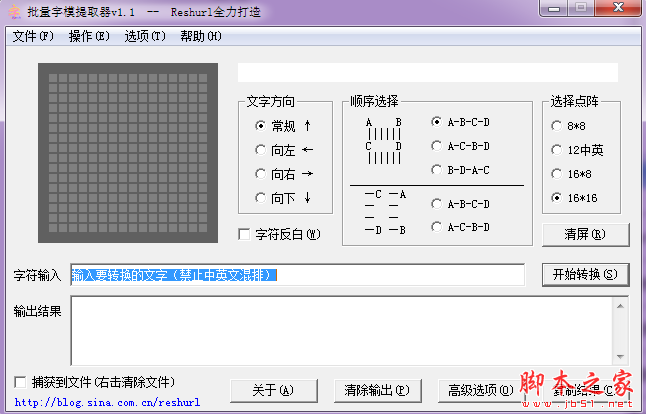
Task: Select 向下 text direction option
Action: 260,198
